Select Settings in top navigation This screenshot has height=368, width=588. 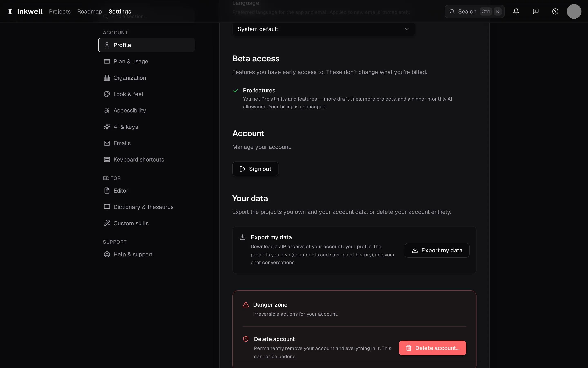120,11
